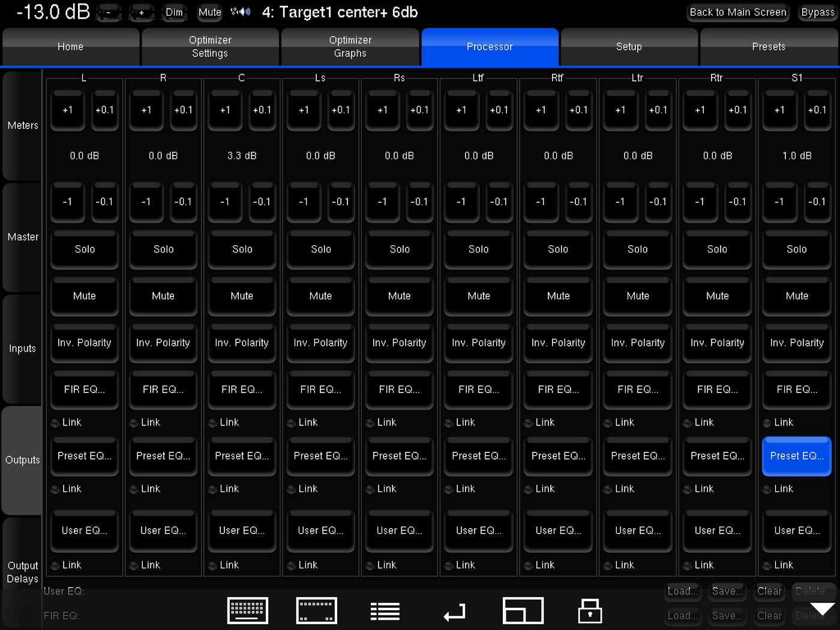
Task: Open the list view icon in bottom toolbar
Action: [x=385, y=611]
